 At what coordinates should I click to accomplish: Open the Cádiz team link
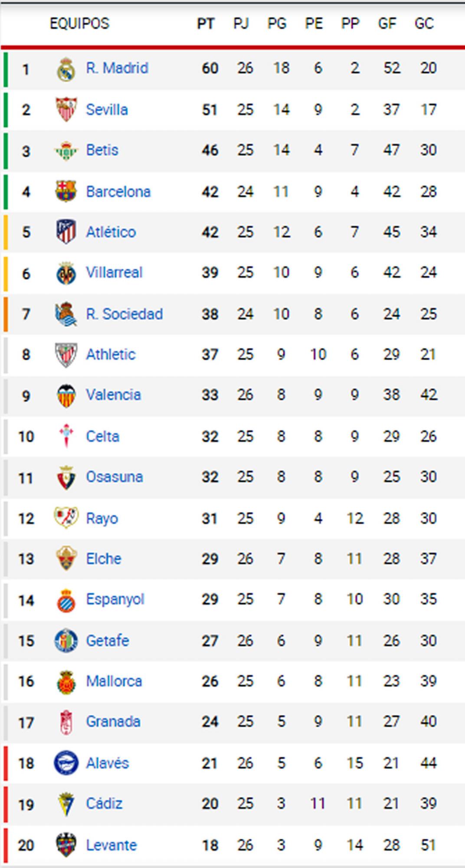tap(104, 803)
